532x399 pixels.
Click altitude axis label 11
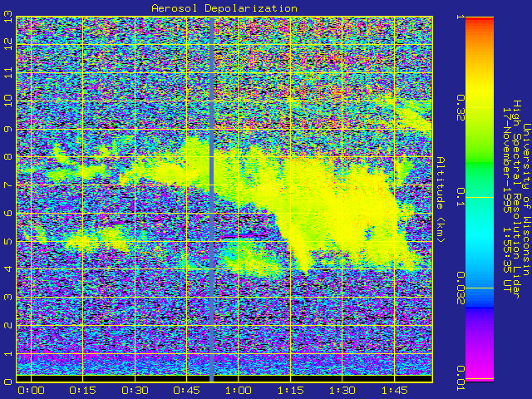pos(8,72)
